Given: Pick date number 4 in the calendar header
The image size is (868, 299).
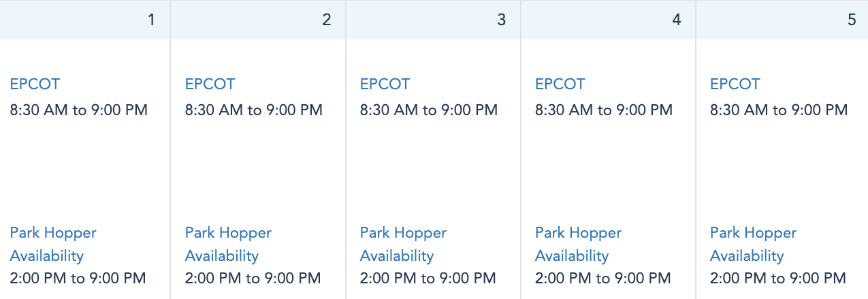Looking at the screenshot, I should coord(677,20).
